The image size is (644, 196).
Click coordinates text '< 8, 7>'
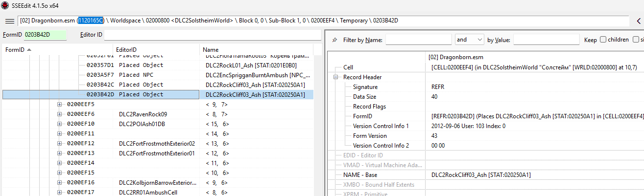[217, 114]
